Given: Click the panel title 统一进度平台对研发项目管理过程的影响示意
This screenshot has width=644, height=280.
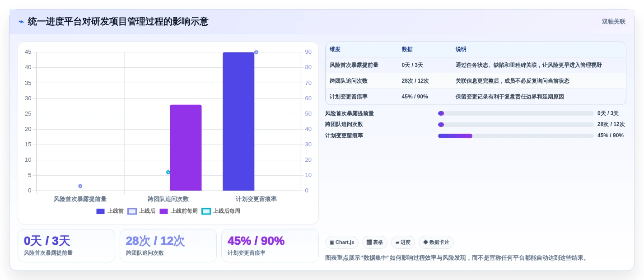Looking at the screenshot, I should tap(118, 22).
